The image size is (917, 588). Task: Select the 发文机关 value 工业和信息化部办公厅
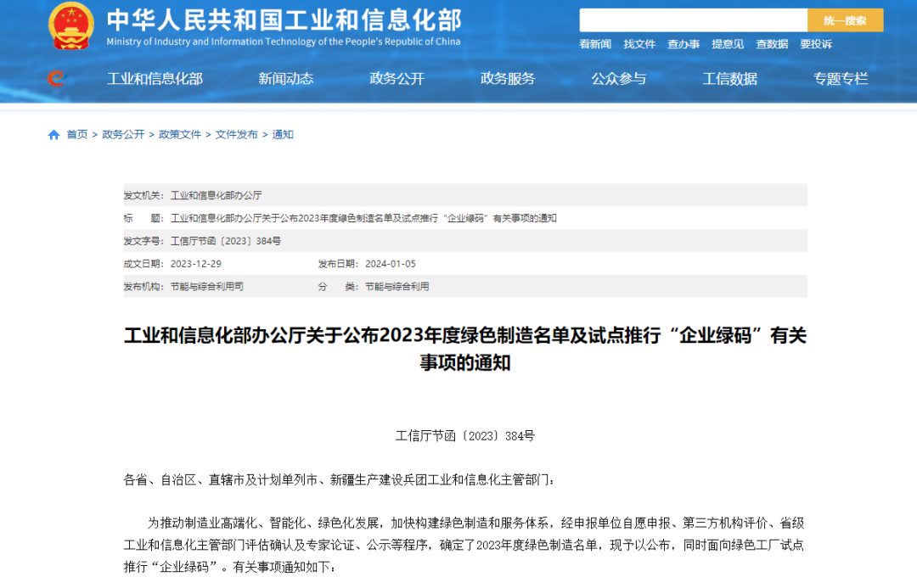(217, 195)
